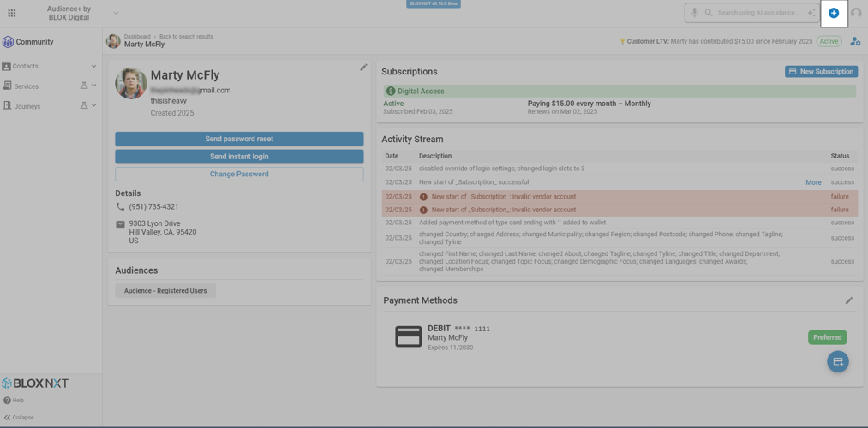Click the Contacts icon in the sidebar
This screenshot has width=868, height=428.
[7, 67]
